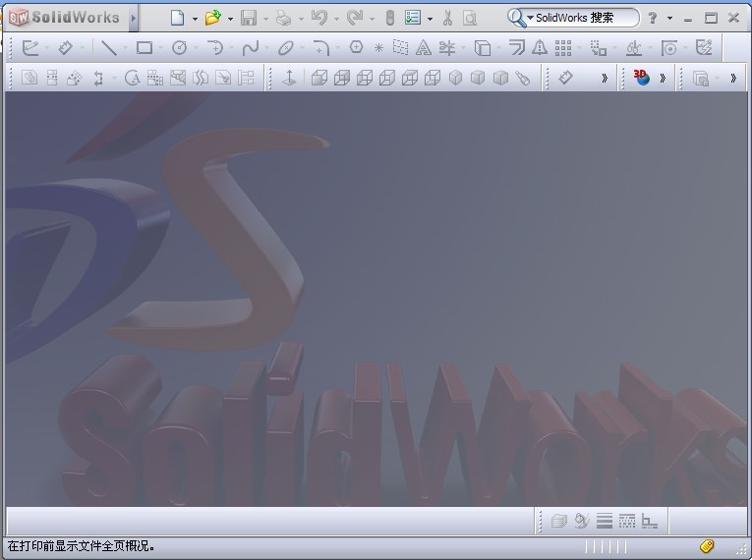Screen dimensions: 752x560
Task: Select the Sketch Fillet tool
Action: 320,48
